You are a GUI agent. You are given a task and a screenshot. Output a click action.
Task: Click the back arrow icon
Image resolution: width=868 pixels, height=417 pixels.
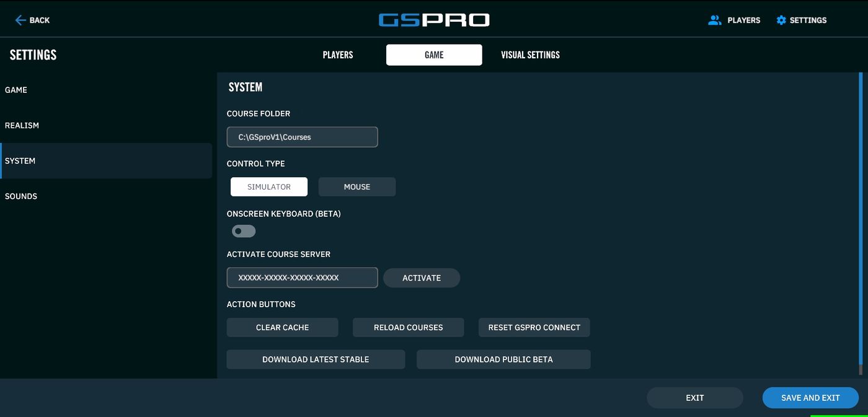[20, 20]
